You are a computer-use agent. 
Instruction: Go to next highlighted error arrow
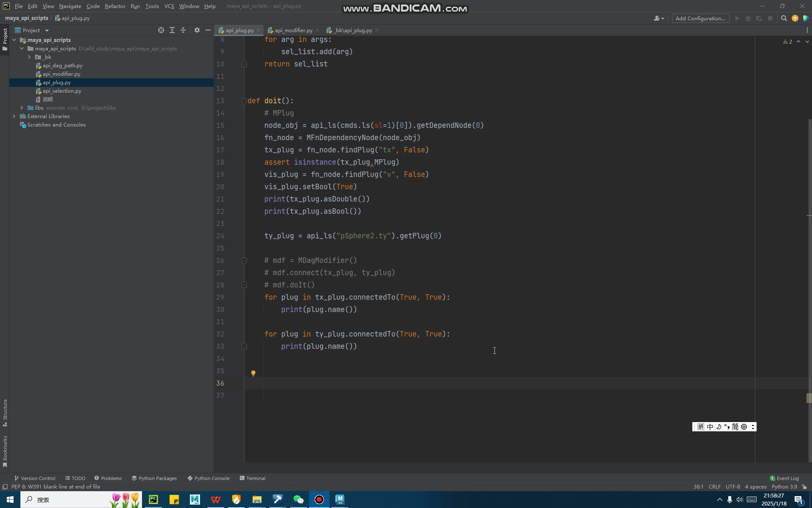(807, 41)
